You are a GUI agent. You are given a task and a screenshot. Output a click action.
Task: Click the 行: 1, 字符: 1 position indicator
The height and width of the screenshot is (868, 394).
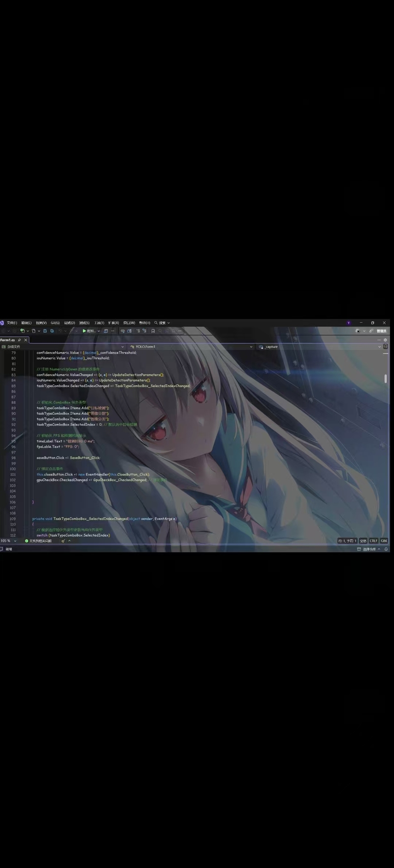(347, 541)
